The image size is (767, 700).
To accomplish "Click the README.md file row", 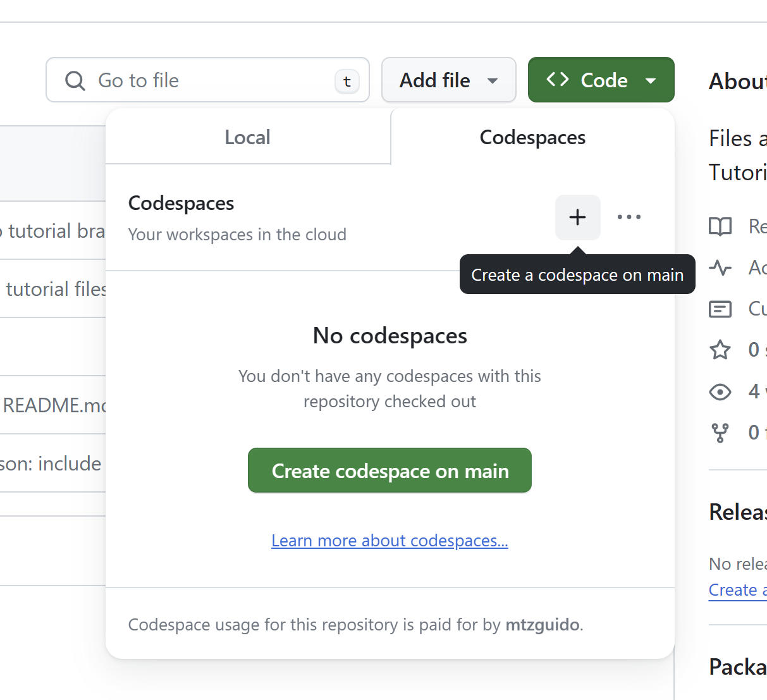I will coord(53,405).
